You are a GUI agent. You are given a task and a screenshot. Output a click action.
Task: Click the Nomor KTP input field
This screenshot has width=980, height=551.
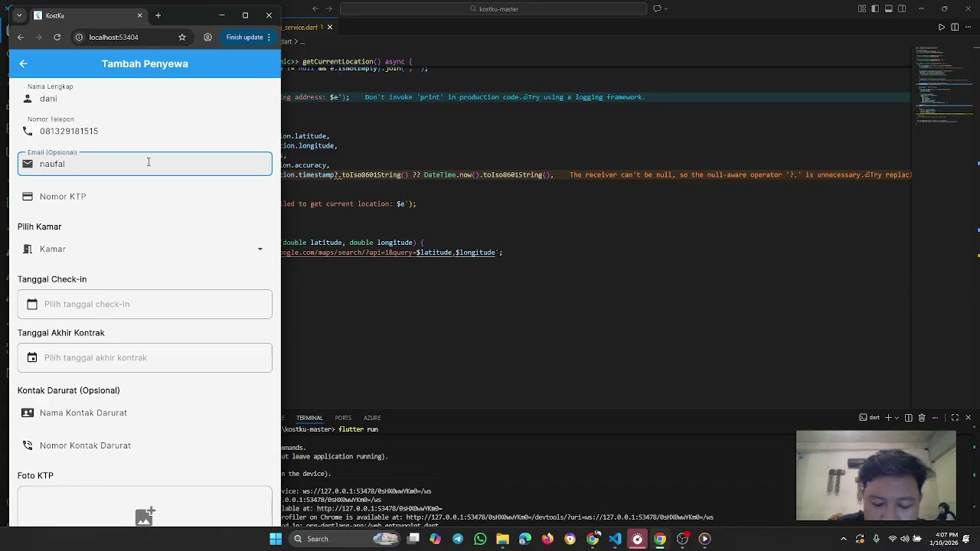coord(145,197)
